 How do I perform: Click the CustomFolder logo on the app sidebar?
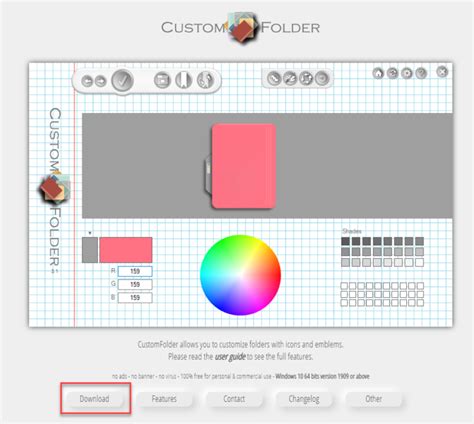point(55,189)
